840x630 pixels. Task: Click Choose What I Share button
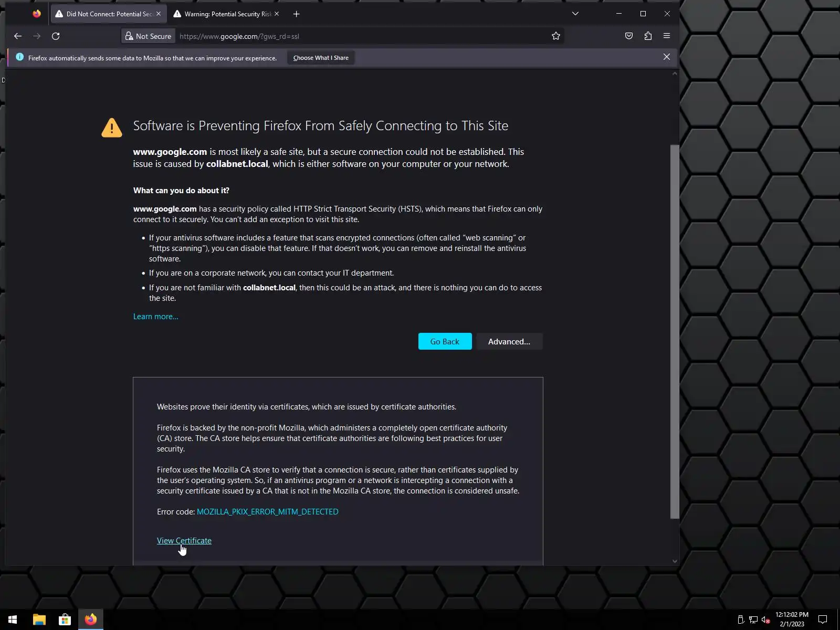321,58
